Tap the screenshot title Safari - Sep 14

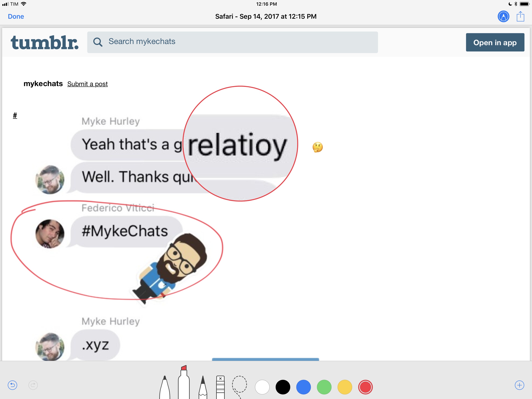pos(266,16)
